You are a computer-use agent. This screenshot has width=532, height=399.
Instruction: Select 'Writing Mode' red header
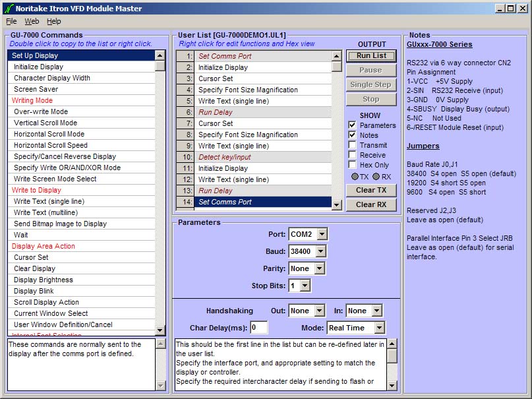pos(81,100)
